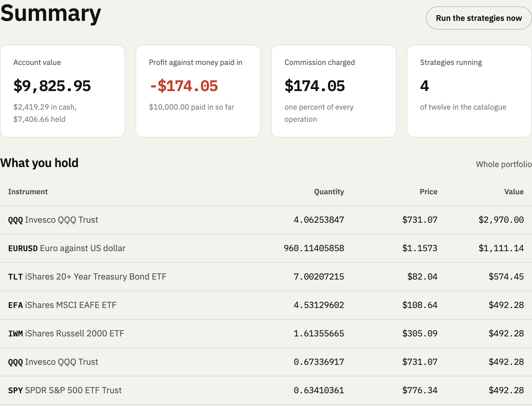Click the quantity 0.63410361
The width and height of the screenshot is (532, 406).
click(319, 390)
